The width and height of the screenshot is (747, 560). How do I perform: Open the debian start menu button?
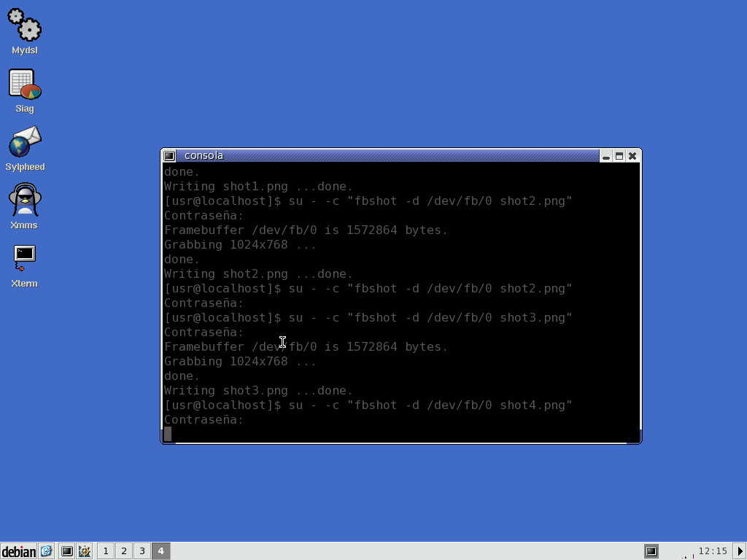(x=18, y=551)
